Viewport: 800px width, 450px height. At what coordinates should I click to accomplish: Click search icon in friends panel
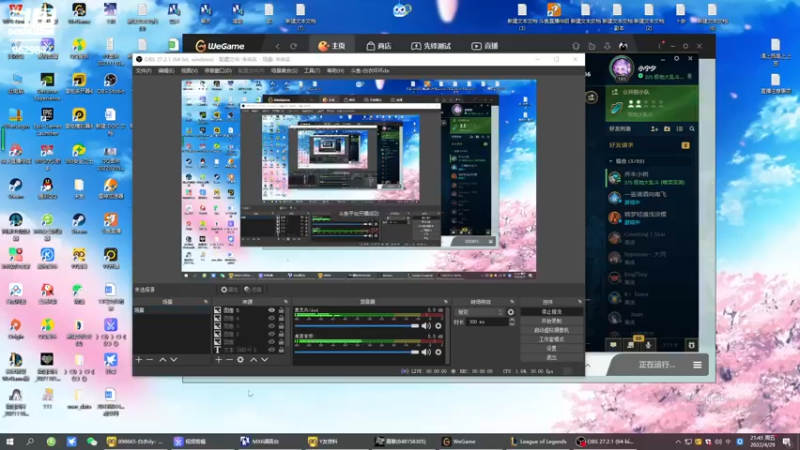point(692,129)
